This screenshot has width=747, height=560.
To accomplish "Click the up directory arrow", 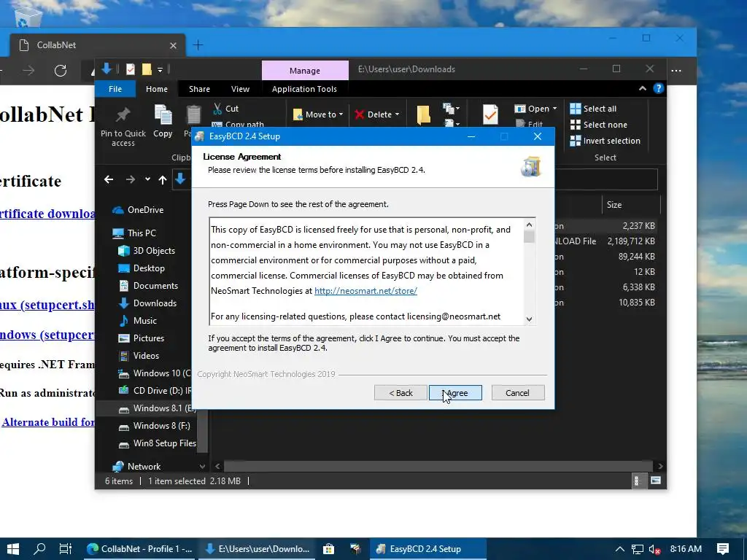I will click(x=163, y=179).
